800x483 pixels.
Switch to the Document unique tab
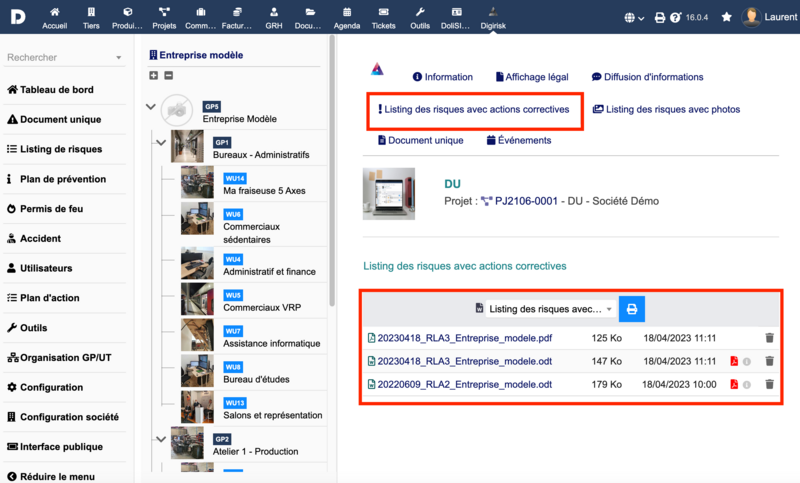click(420, 140)
